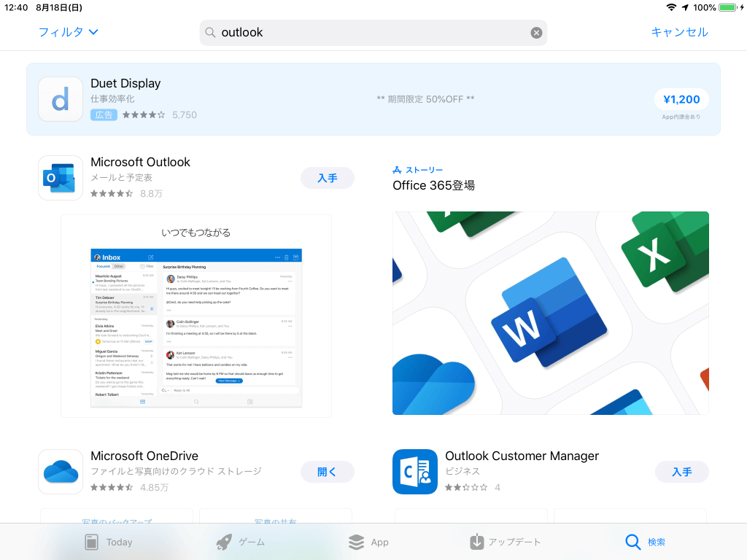Open the ストーリー story label
Image resolution: width=747 pixels, height=560 pixels.
pos(418,170)
